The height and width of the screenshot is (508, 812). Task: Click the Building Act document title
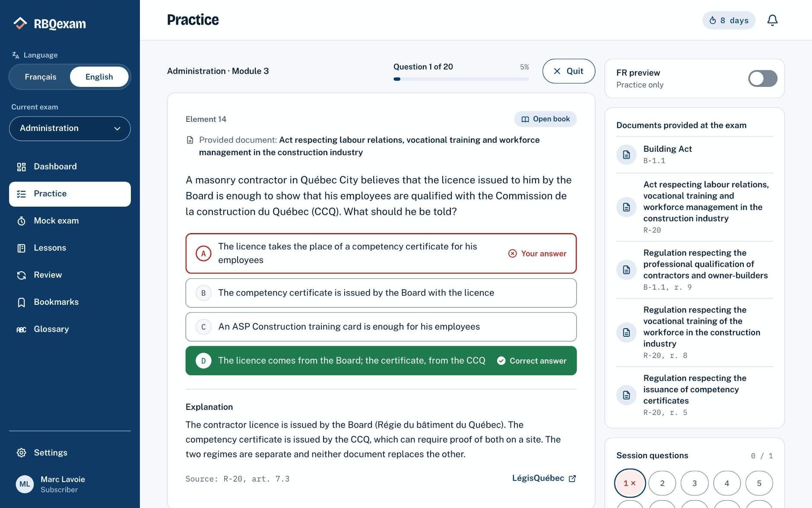pyautogui.click(x=667, y=149)
